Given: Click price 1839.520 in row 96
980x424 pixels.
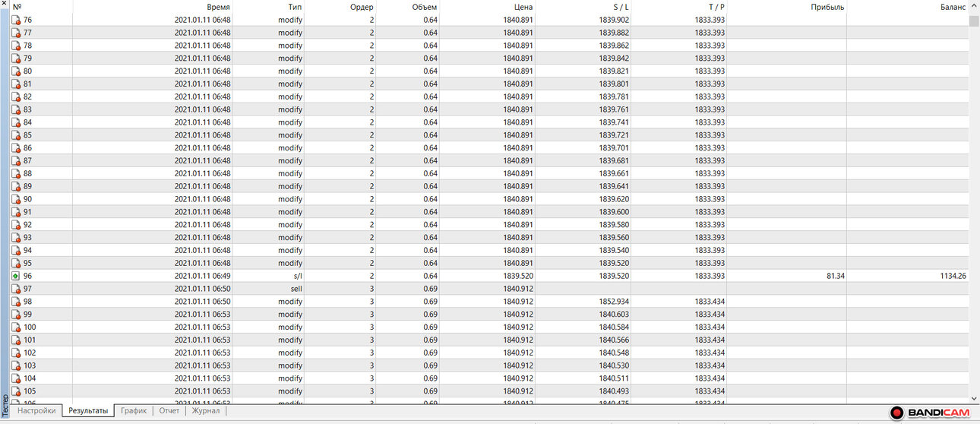Looking at the screenshot, I should pos(518,276).
